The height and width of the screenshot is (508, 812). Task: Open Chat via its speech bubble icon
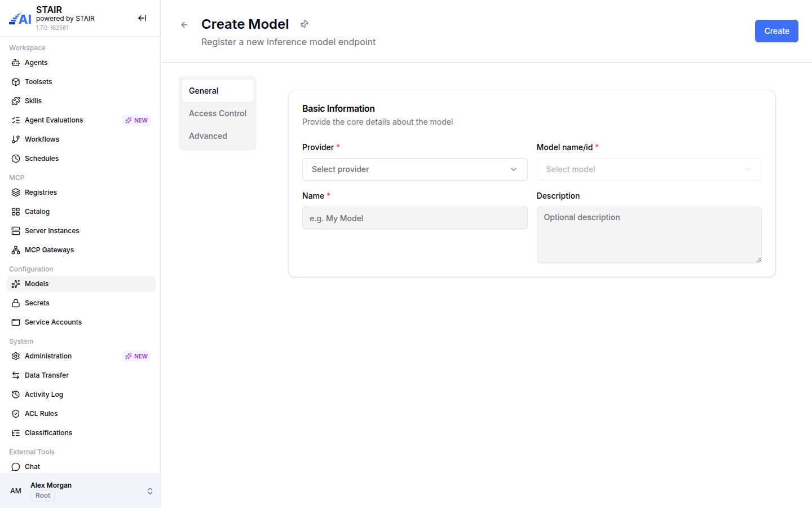click(16, 467)
